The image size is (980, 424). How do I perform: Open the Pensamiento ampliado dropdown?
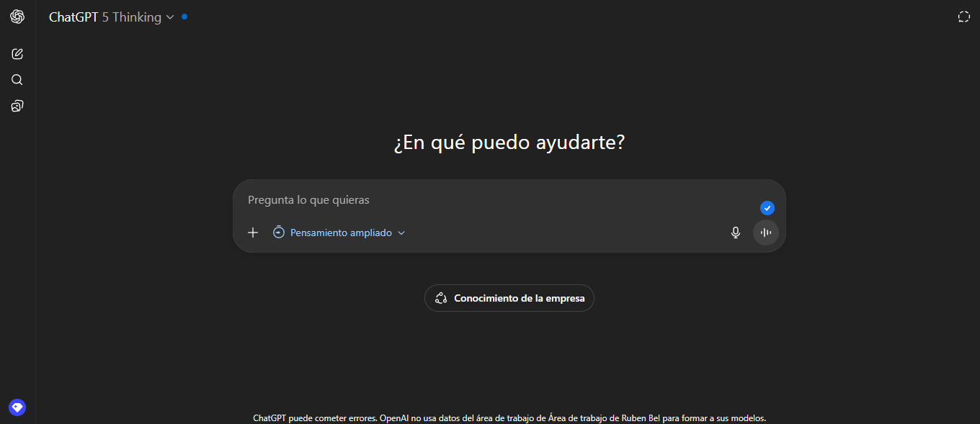point(340,233)
